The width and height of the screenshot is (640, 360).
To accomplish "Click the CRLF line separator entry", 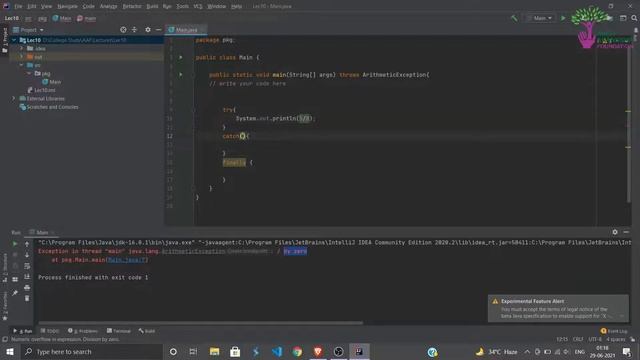I will coord(578,339).
